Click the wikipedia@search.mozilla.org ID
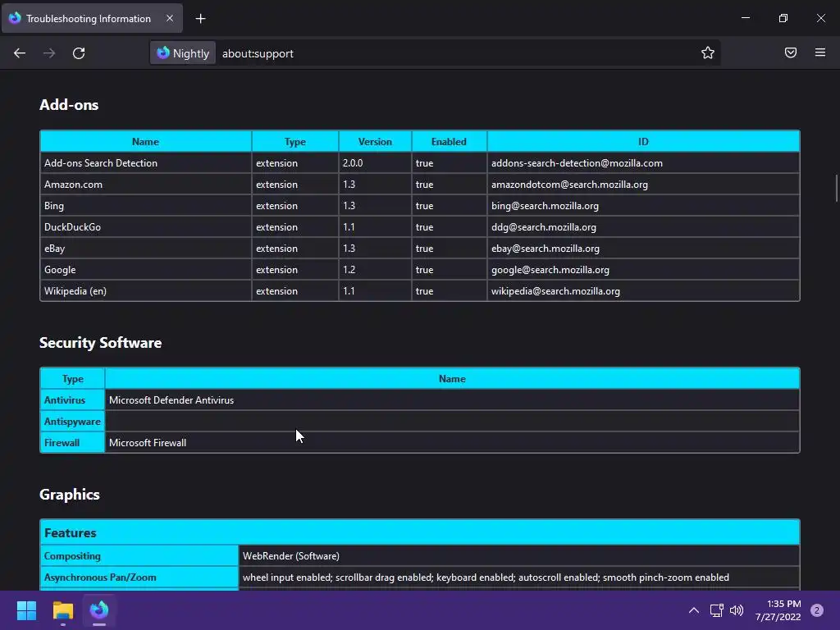Image resolution: width=840 pixels, height=630 pixels. (x=555, y=291)
